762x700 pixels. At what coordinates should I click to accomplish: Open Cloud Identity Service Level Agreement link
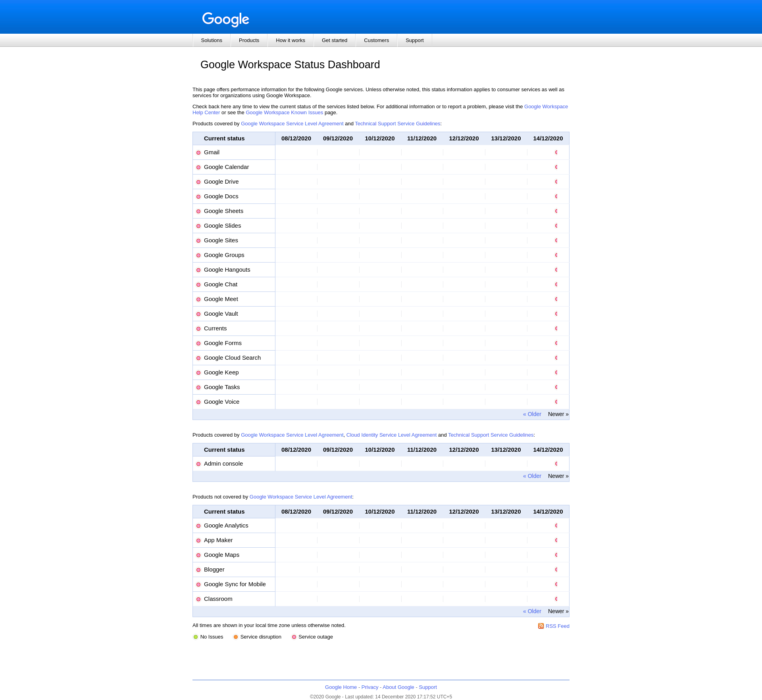(391, 435)
